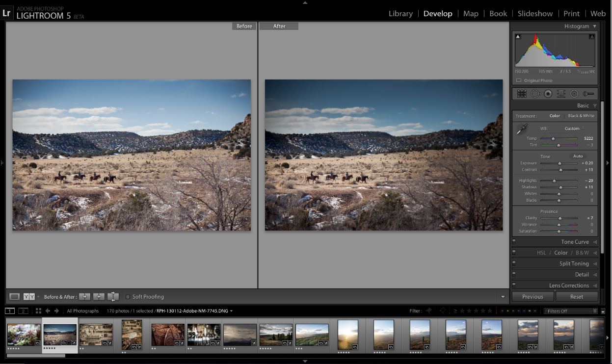Toggle Tone Curve panel on/off switch

(514, 241)
